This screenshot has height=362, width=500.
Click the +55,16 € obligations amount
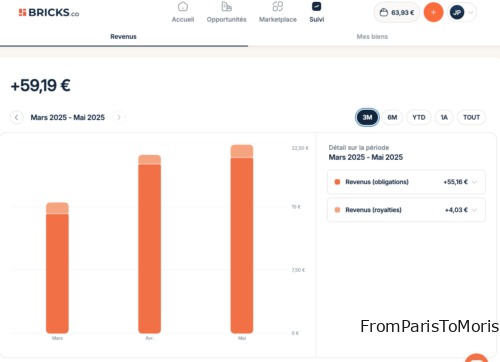pos(455,182)
